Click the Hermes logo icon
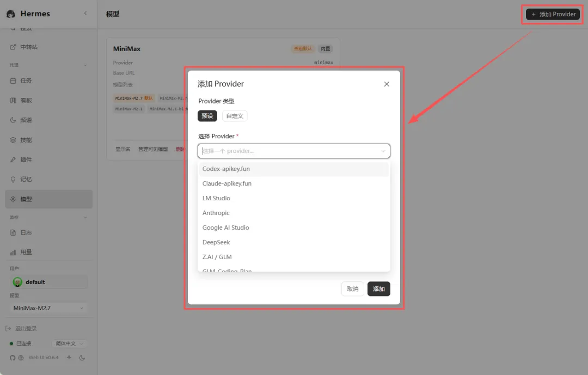 (11, 14)
